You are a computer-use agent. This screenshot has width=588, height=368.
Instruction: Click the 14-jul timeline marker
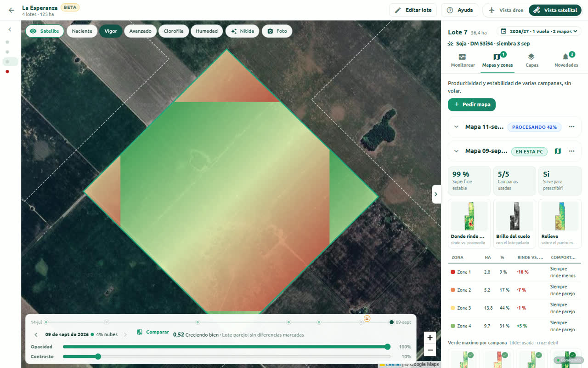click(46, 322)
